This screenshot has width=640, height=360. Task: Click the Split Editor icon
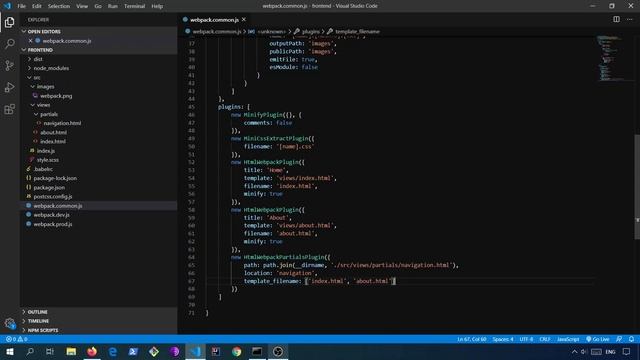(x=616, y=19)
